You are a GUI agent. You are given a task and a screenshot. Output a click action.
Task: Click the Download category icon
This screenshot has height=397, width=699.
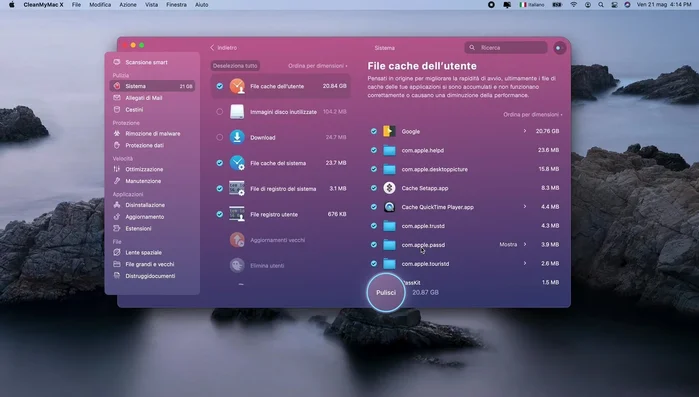click(237, 137)
